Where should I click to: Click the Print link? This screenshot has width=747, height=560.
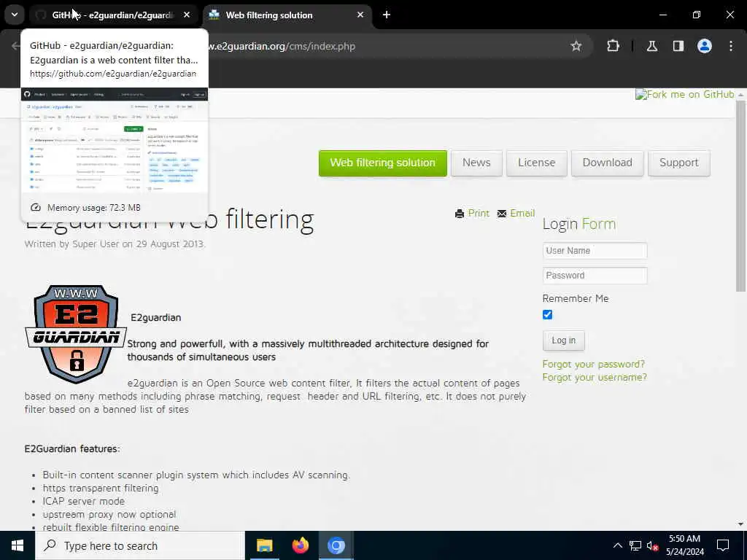pyautogui.click(x=479, y=214)
